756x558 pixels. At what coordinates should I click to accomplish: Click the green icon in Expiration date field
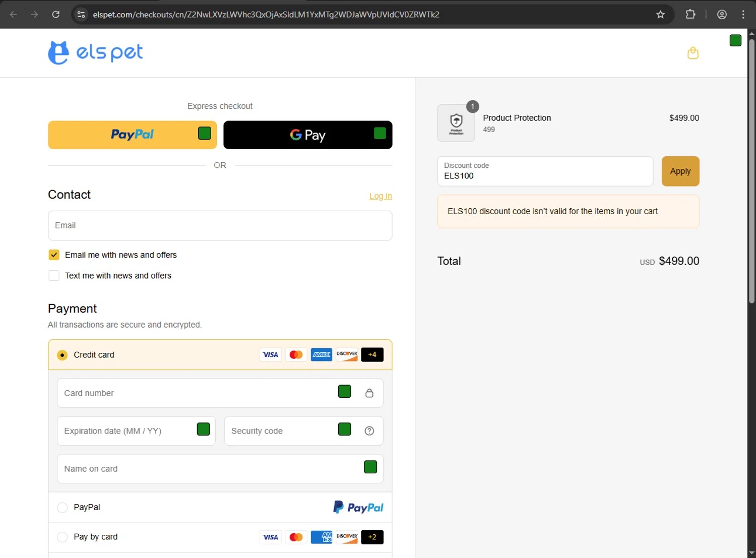[x=204, y=429]
